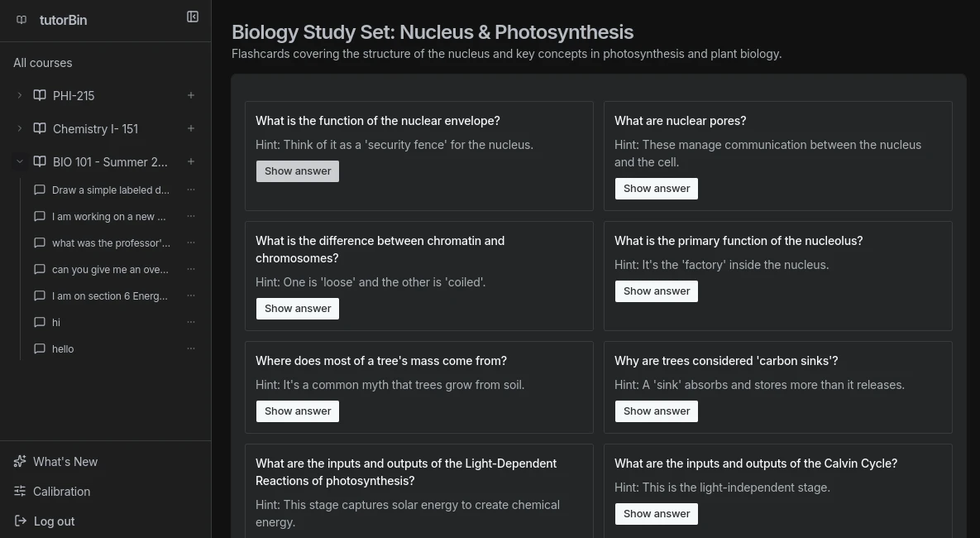Open the 'I am working on a new ...' chat

[x=108, y=217]
